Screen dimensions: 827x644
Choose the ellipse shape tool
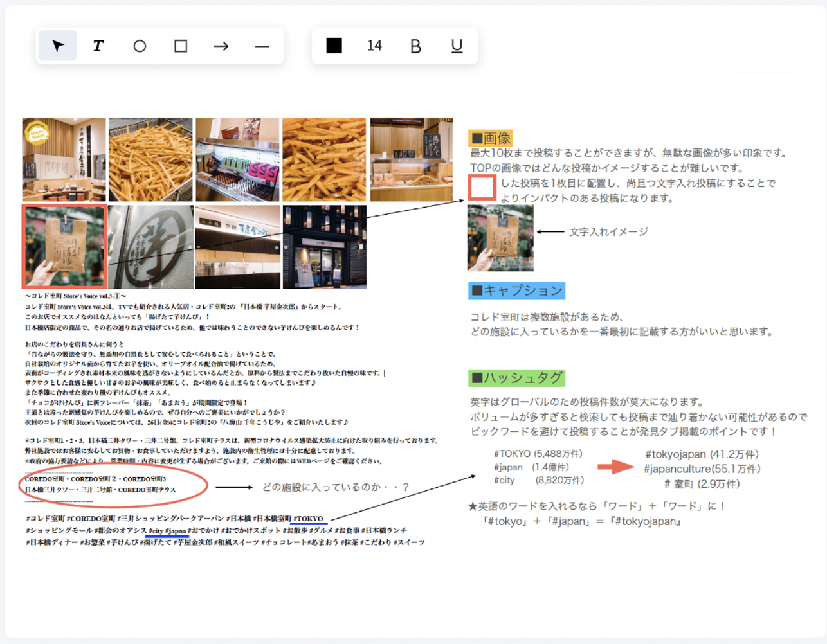[x=139, y=46]
